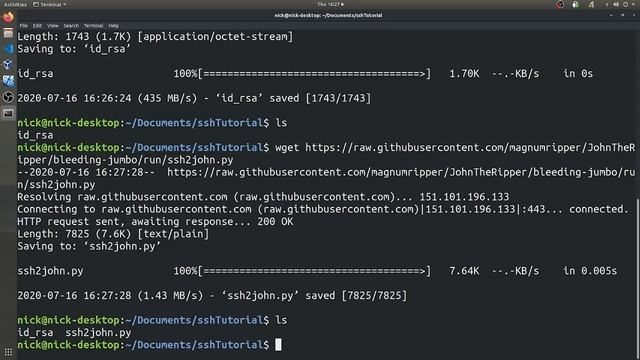Click '‘id_rsa’ saved [1743/1743]' line
Screen dimensions: 640x360
pyautogui.click(x=194, y=98)
